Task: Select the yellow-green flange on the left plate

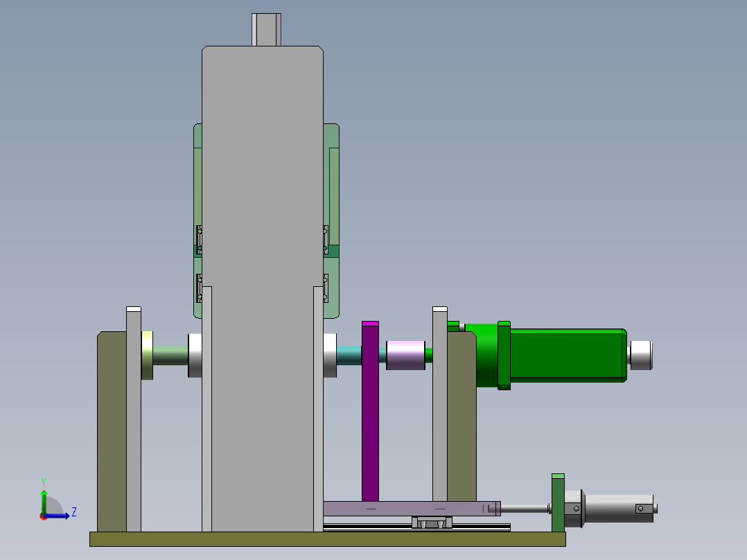Action: pos(147,356)
